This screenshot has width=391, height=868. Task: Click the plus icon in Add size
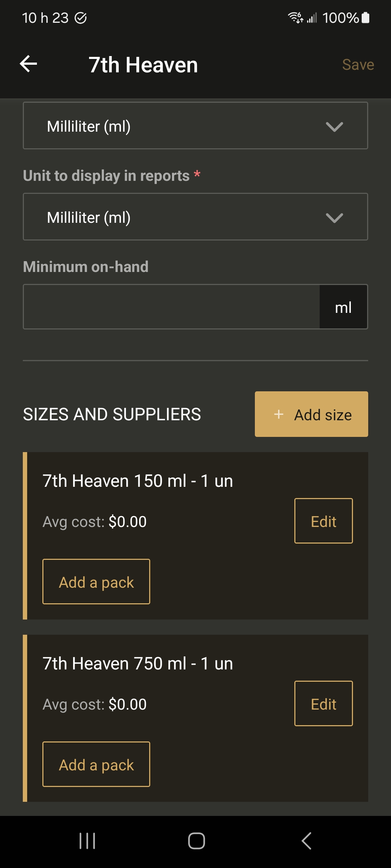279,414
